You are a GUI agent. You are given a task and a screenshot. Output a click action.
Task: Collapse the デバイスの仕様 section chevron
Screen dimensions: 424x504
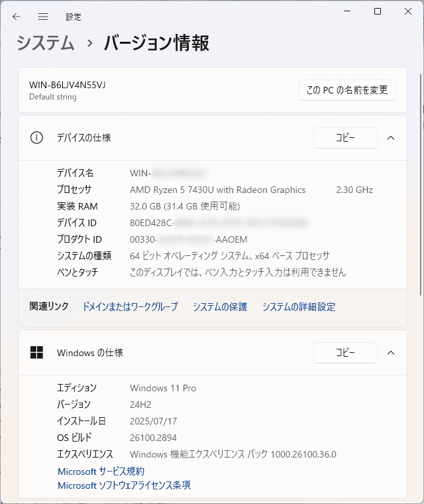(x=391, y=138)
